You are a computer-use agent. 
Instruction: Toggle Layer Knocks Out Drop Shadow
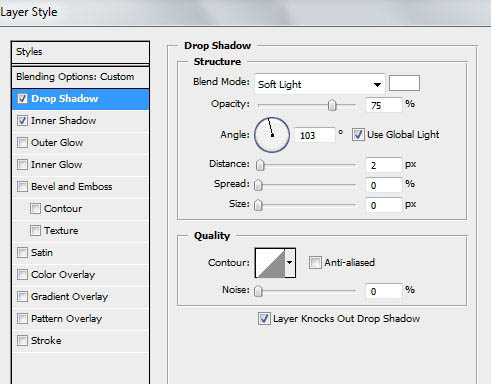(264, 318)
